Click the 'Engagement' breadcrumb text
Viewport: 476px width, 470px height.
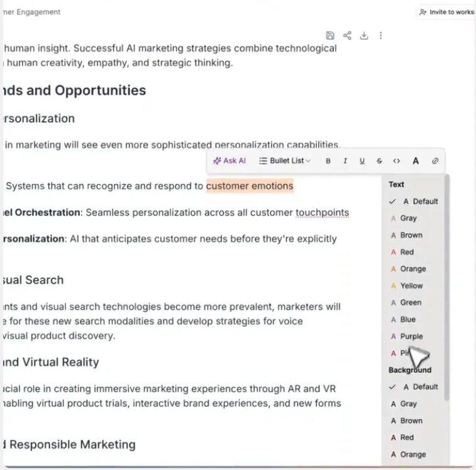coord(38,12)
